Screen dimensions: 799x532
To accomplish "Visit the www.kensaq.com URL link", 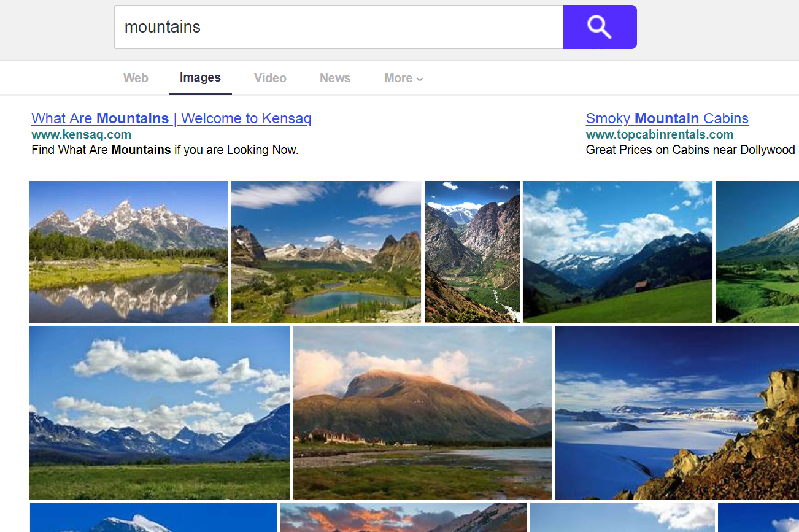I will pyautogui.click(x=81, y=134).
